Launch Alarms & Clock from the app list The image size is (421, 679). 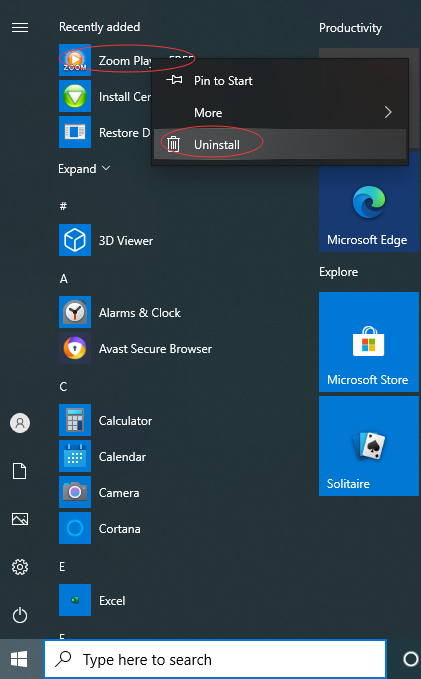pyautogui.click(x=75, y=312)
